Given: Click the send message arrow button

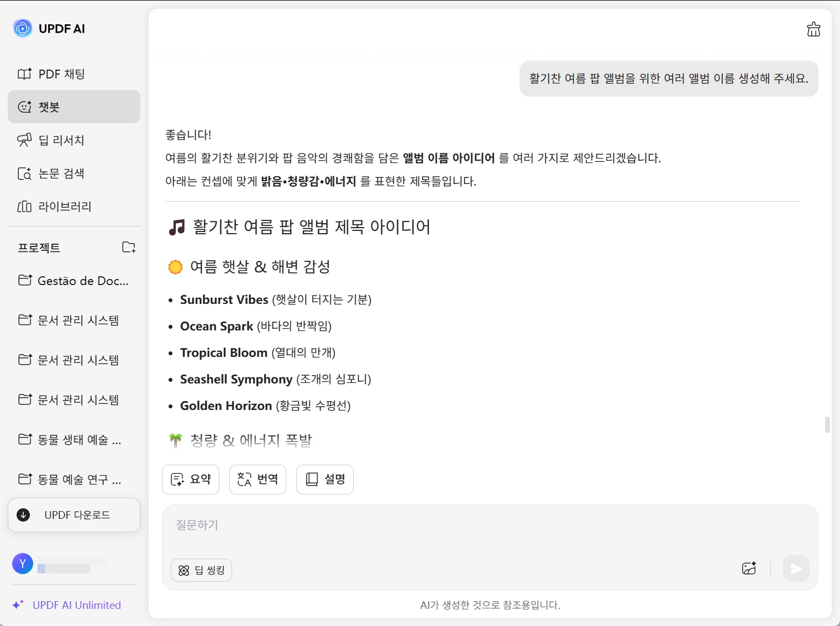Looking at the screenshot, I should tap(796, 569).
